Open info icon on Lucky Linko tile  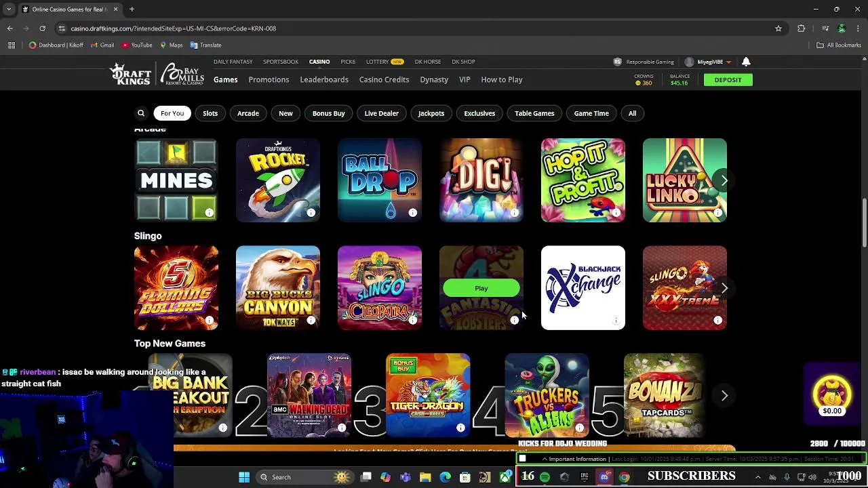(718, 213)
